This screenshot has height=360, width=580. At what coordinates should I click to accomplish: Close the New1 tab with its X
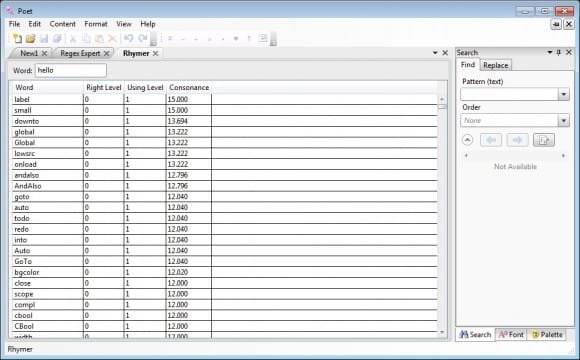(44, 53)
